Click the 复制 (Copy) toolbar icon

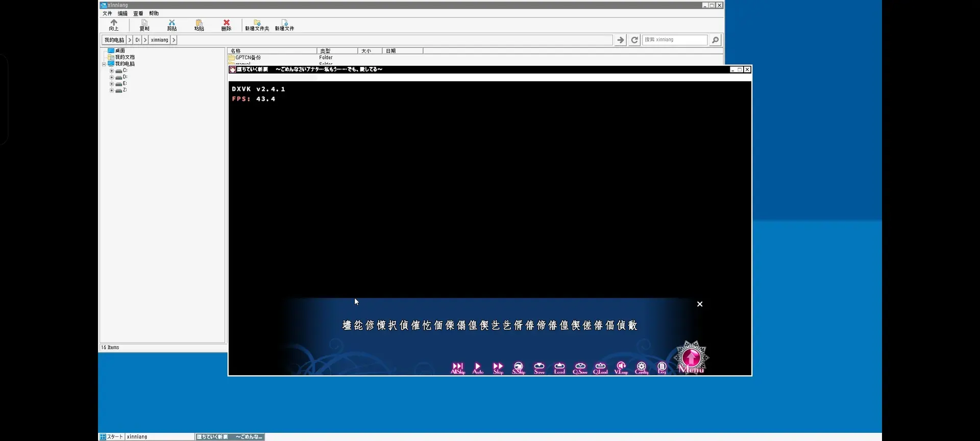(144, 25)
